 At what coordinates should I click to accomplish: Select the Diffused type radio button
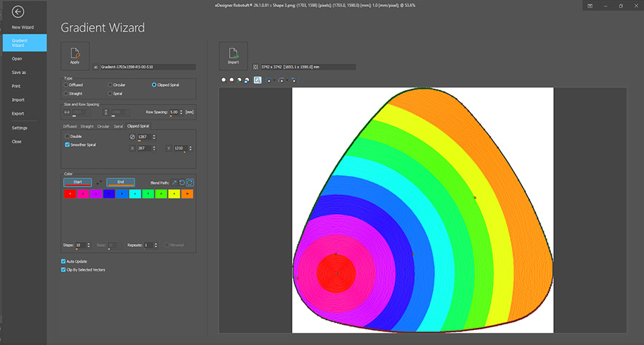click(x=66, y=85)
